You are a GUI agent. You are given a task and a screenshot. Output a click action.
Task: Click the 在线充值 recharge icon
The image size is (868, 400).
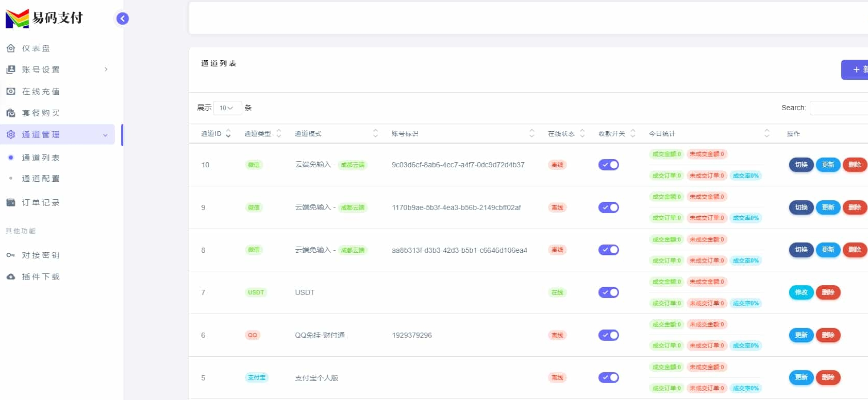pos(11,91)
